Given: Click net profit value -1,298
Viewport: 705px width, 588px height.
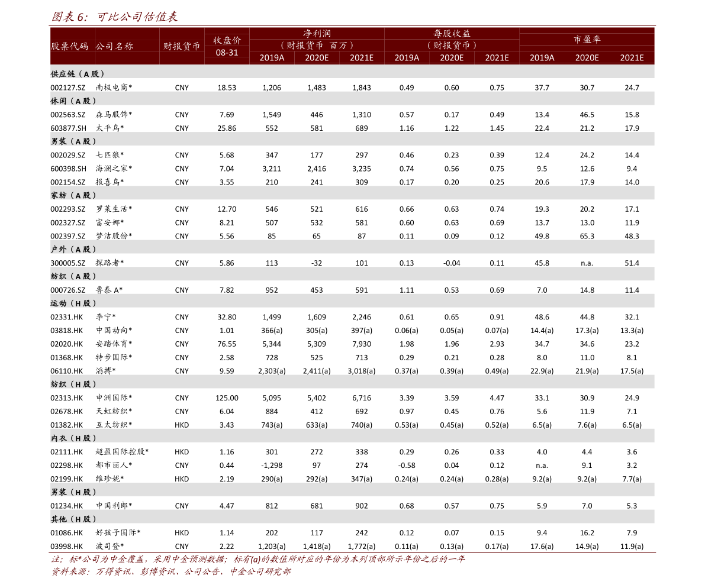Looking at the screenshot, I should [272, 466].
